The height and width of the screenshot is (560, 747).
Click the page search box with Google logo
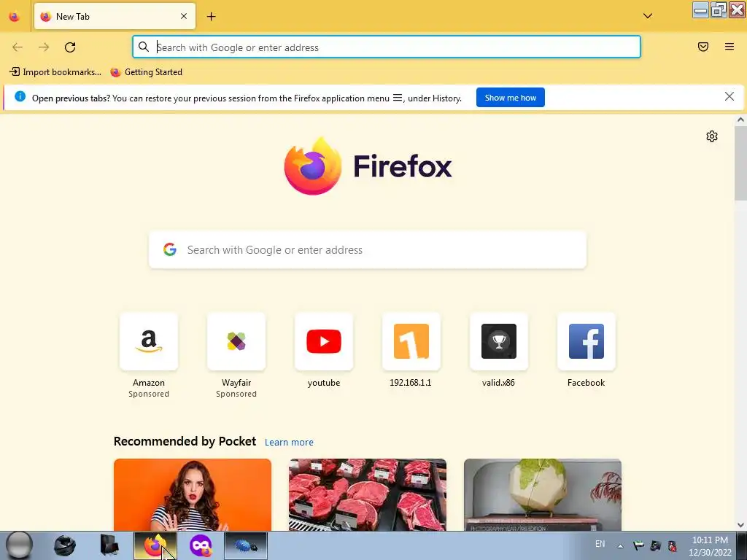(x=368, y=250)
